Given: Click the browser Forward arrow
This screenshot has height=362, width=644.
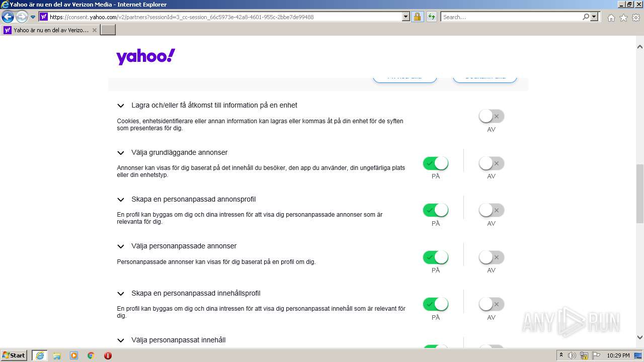Looking at the screenshot, I should click(22, 17).
